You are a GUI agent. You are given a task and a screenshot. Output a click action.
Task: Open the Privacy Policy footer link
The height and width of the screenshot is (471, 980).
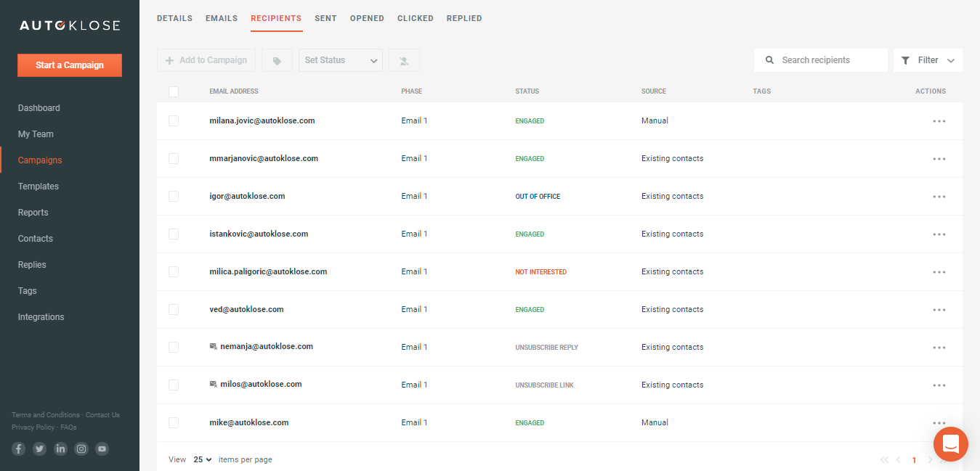(x=33, y=427)
